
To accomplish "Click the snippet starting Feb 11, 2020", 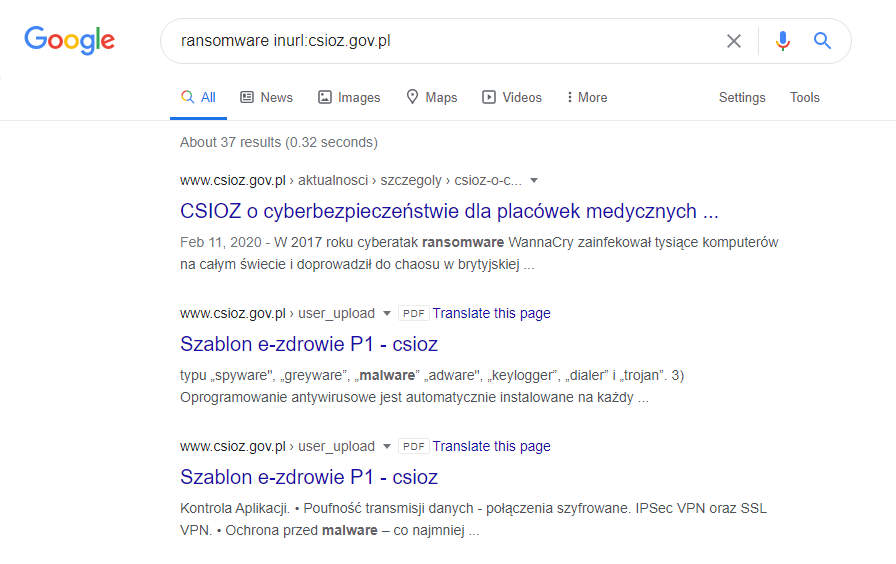I will pos(479,253).
